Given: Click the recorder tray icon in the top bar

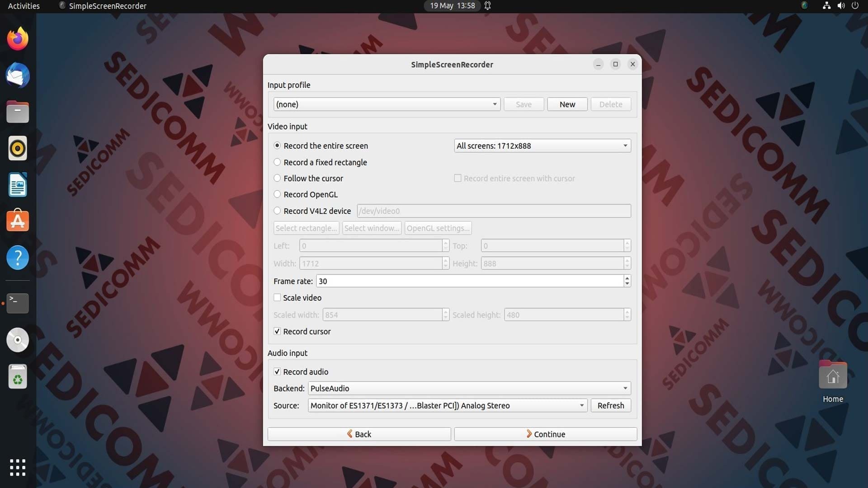Looking at the screenshot, I should point(804,6).
